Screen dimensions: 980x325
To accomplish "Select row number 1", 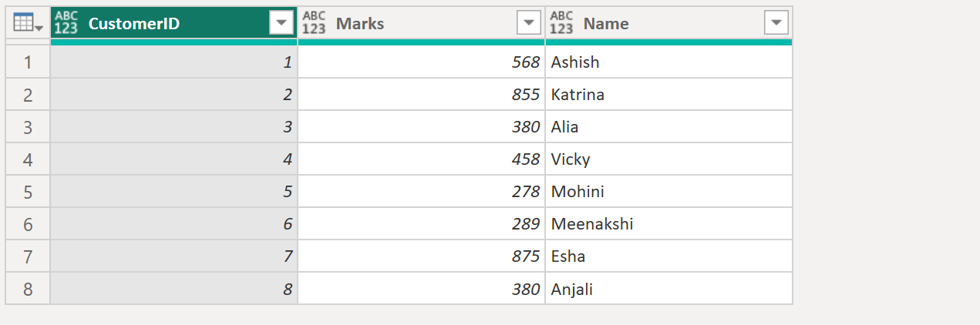I will [28, 62].
